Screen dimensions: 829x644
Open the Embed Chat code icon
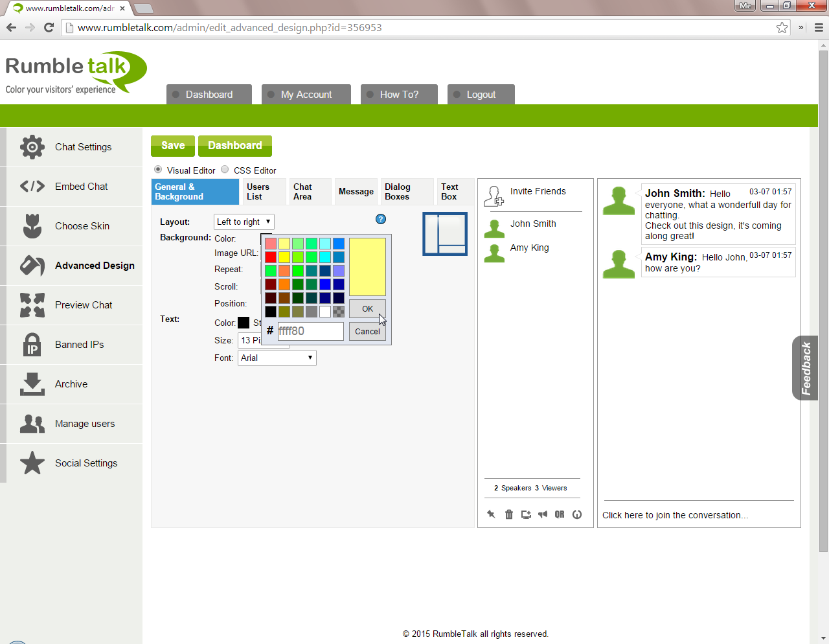pyautogui.click(x=32, y=187)
